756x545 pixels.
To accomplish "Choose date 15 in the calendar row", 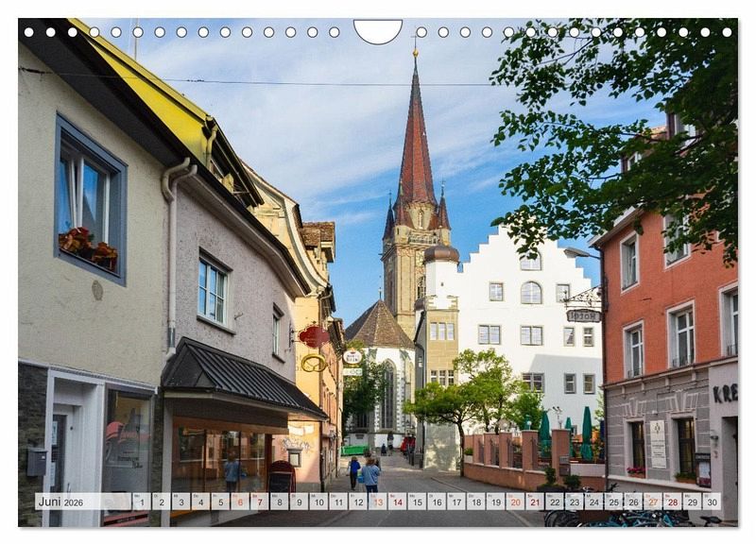I will point(417,502).
